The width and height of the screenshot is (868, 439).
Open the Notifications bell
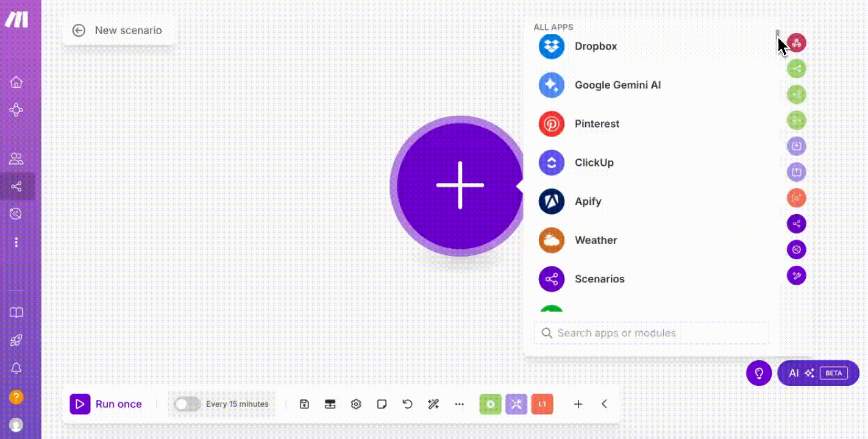16,368
